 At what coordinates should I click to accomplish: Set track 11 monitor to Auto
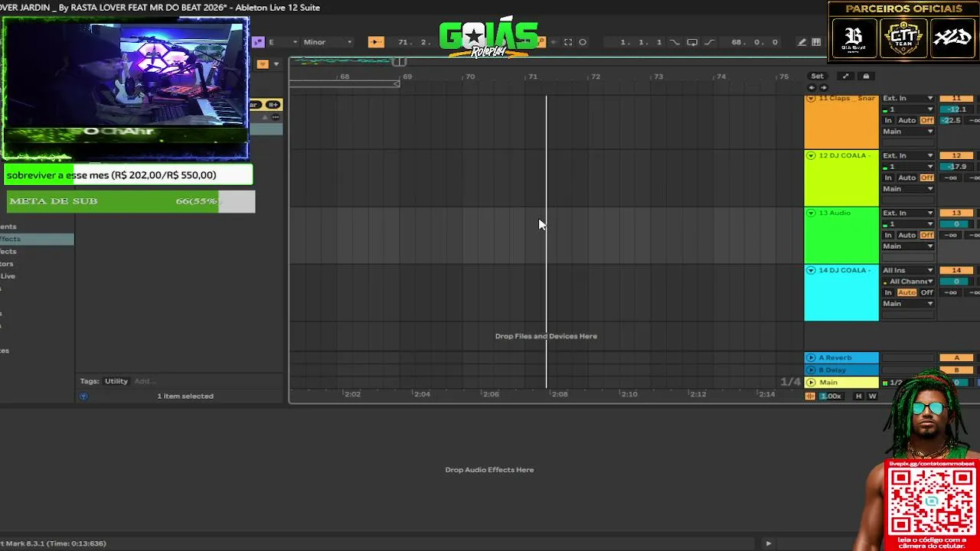[x=906, y=120]
